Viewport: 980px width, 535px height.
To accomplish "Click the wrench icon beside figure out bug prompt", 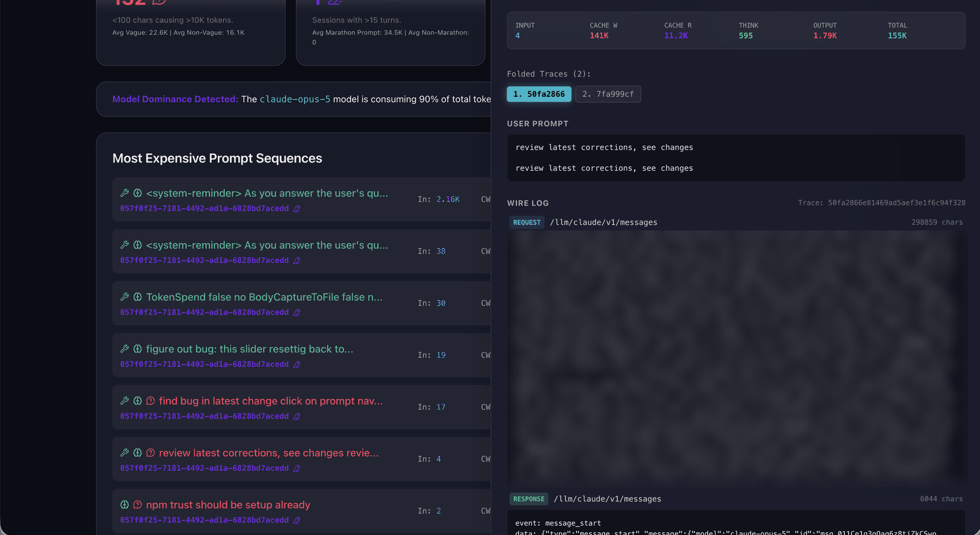I will 124,349.
